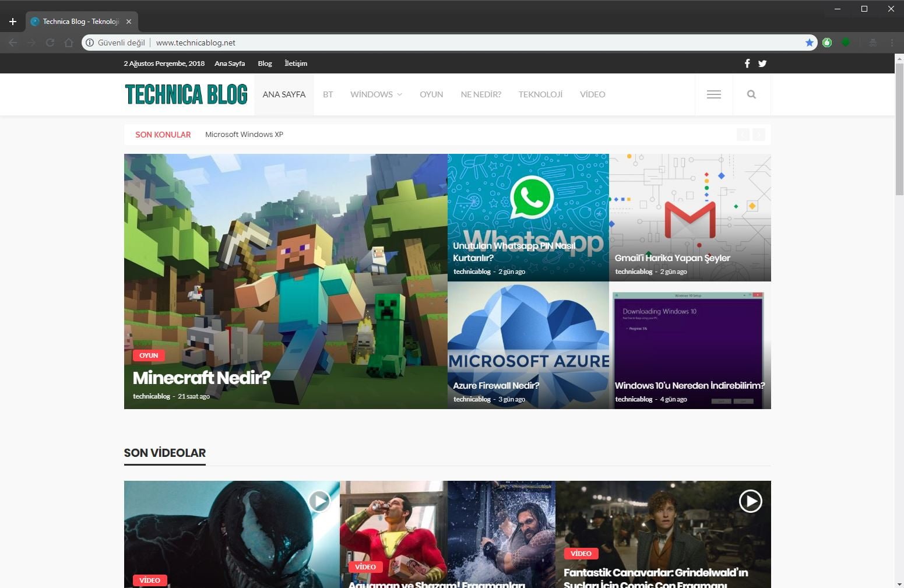The height and width of the screenshot is (588, 904).
Task: Show next item in Son Konular ticker
Action: pyautogui.click(x=758, y=135)
